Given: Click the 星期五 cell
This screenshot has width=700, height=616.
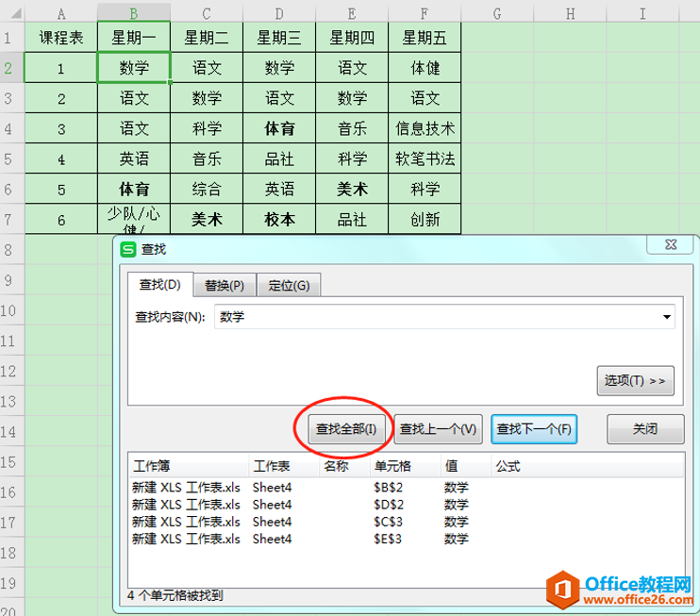Looking at the screenshot, I should click(425, 38).
